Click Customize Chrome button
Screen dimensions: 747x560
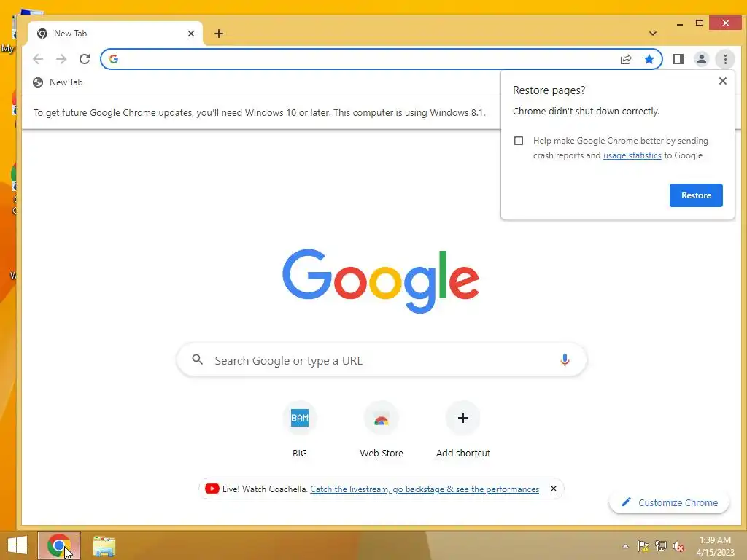coord(670,502)
